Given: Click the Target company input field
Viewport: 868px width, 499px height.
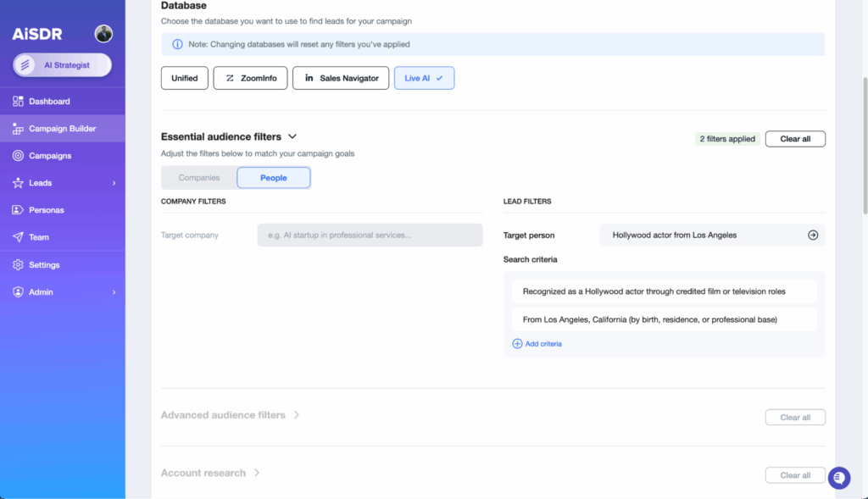Looking at the screenshot, I should point(370,236).
